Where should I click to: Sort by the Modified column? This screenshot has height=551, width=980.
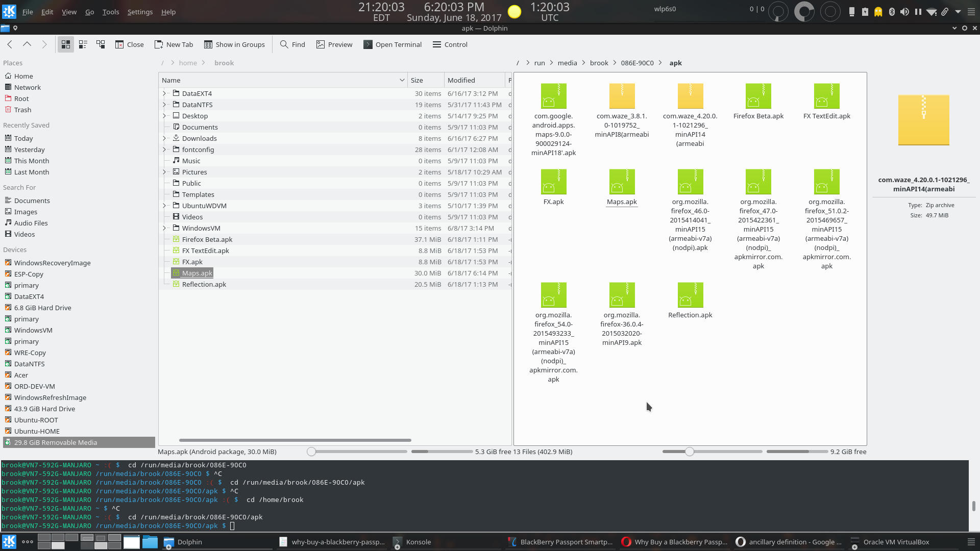pos(474,80)
